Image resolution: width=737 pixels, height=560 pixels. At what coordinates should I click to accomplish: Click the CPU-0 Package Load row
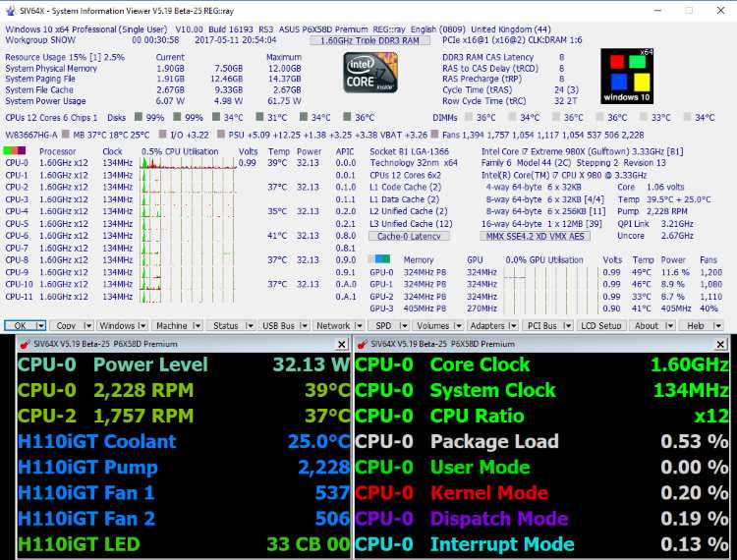(x=541, y=441)
